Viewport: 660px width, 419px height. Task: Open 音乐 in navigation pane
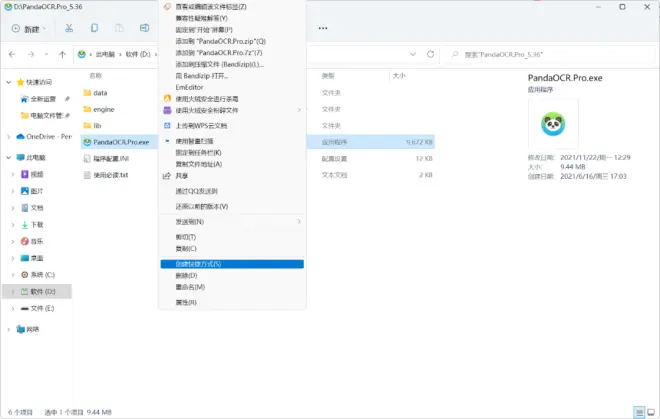[x=32, y=241]
